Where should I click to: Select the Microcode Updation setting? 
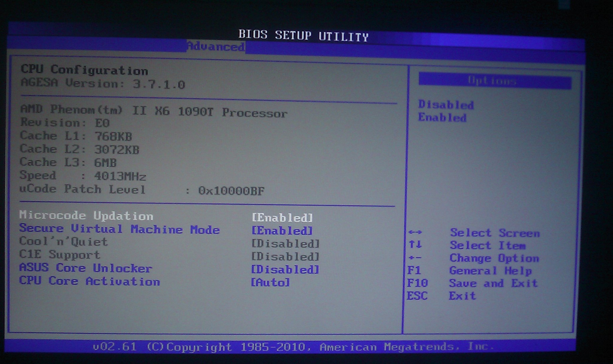[86, 216]
